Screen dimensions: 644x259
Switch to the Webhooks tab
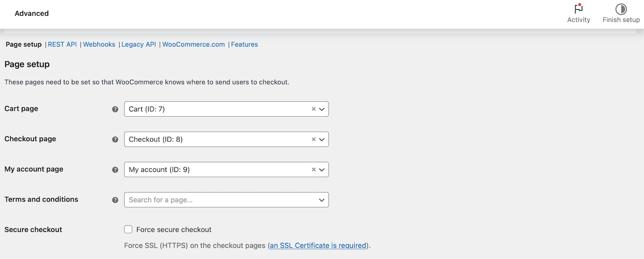tap(99, 45)
